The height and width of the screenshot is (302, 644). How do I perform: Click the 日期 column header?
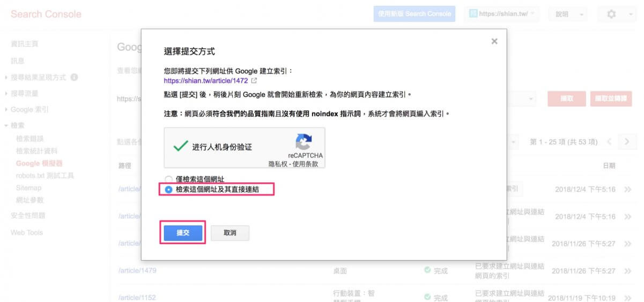(609, 166)
